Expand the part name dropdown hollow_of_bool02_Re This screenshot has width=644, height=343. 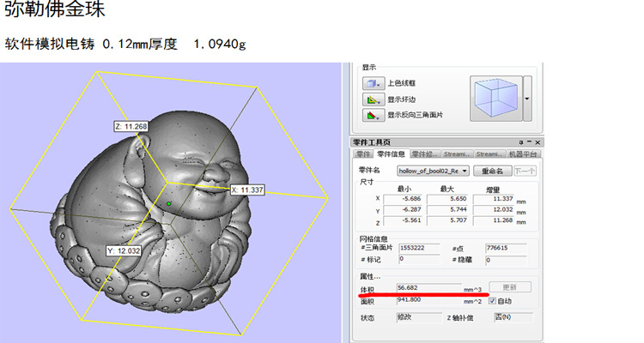point(465,171)
